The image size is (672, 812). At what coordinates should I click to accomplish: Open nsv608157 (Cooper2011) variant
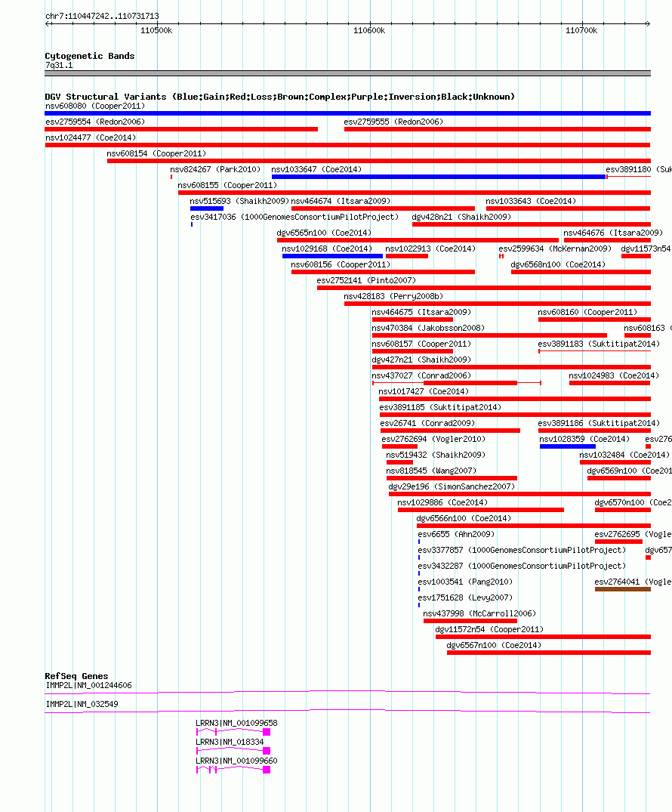[421, 344]
